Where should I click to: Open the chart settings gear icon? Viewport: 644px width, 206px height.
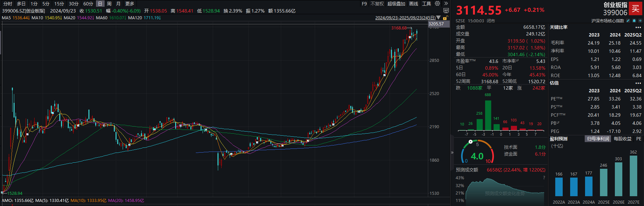point(437,4)
